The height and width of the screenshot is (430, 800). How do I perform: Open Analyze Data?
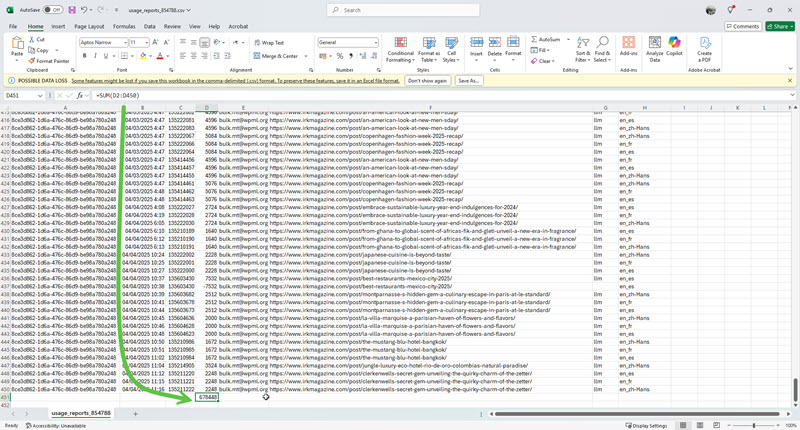tap(655, 49)
